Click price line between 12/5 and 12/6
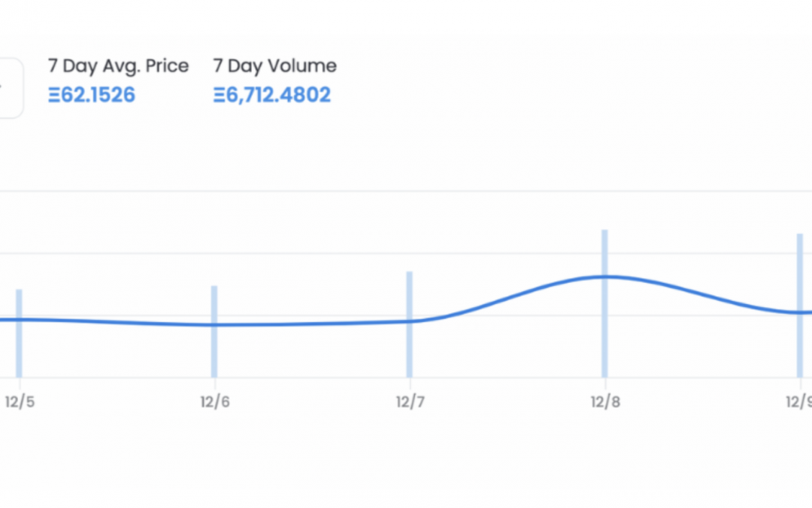Screen dimensions: 812x508 pos(117,322)
